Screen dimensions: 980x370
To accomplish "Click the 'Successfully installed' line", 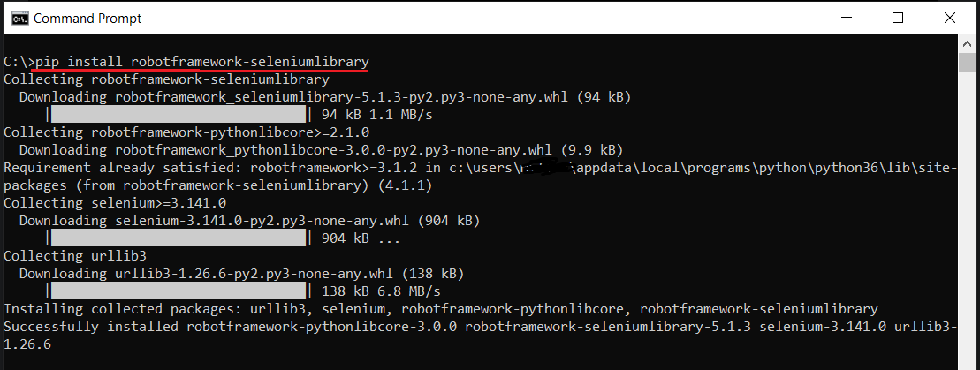I will pos(480,326).
